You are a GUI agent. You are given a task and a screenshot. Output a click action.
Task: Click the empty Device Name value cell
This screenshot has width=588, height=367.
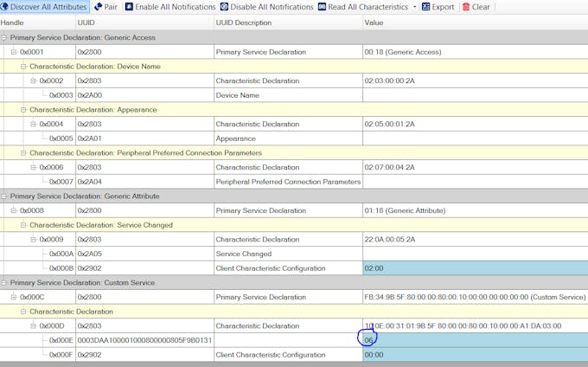pyautogui.click(x=475, y=95)
